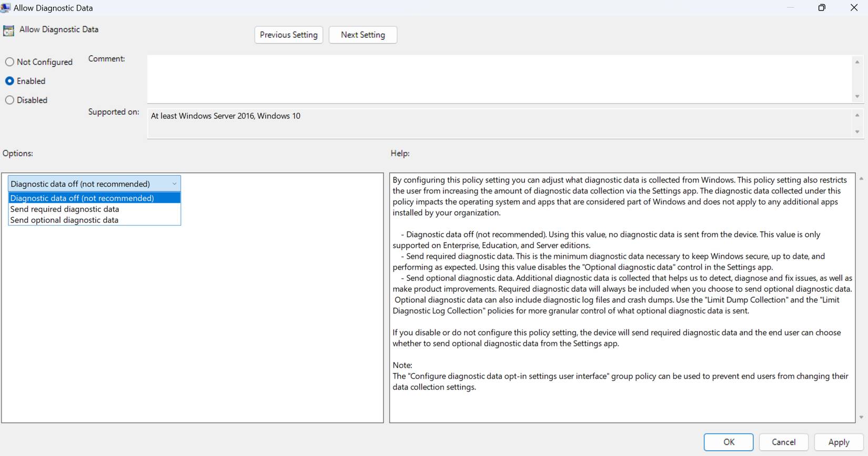
Task: Collapse the diagnostic data dropdown arrow
Action: (x=174, y=184)
